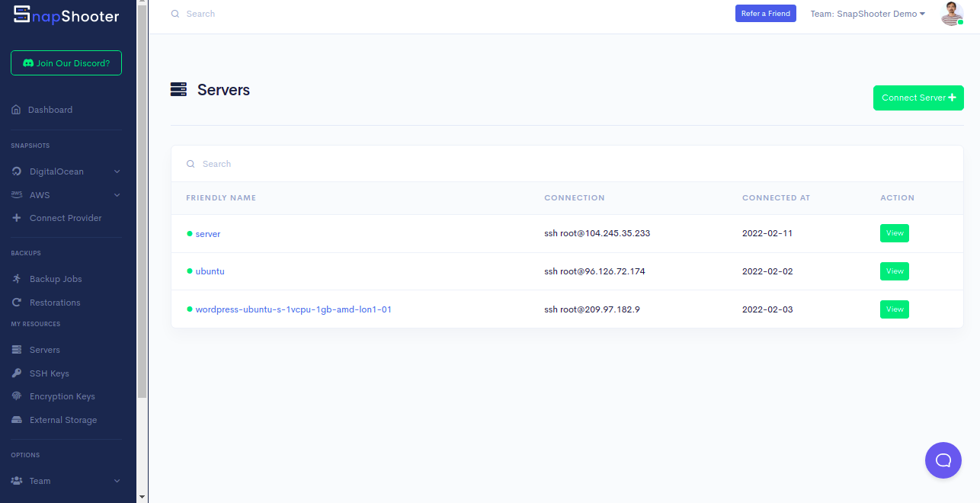Click the date 2022-02-03

pyautogui.click(x=768, y=309)
